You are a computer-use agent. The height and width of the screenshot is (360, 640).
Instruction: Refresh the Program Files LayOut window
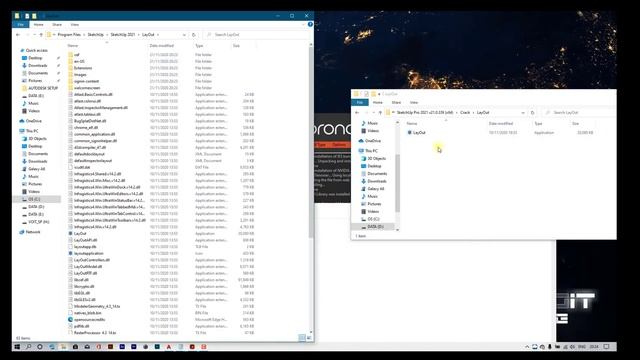(x=193, y=35)
